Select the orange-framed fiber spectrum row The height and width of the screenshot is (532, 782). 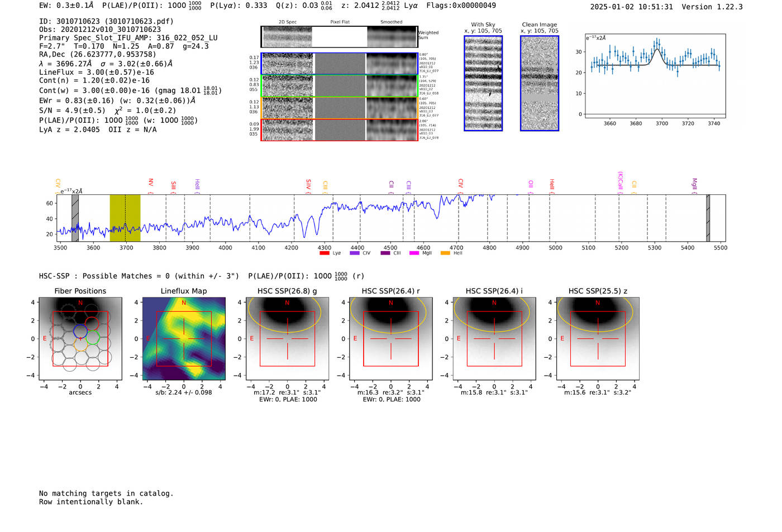coord(340,108)
